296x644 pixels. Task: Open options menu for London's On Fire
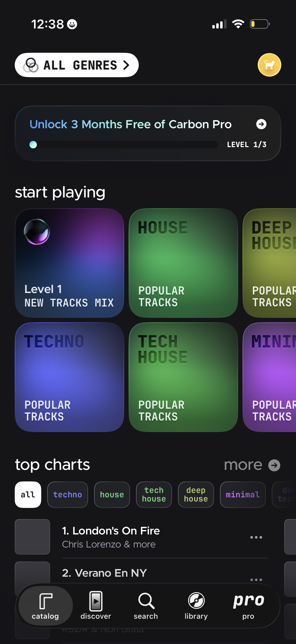[256, 537]
